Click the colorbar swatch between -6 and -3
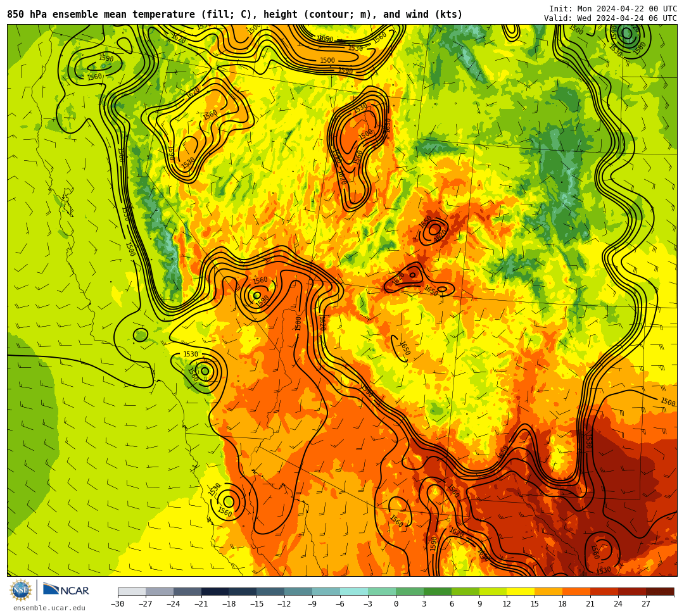This screenshot has width=684, height=616. click(x=354, y=591)
